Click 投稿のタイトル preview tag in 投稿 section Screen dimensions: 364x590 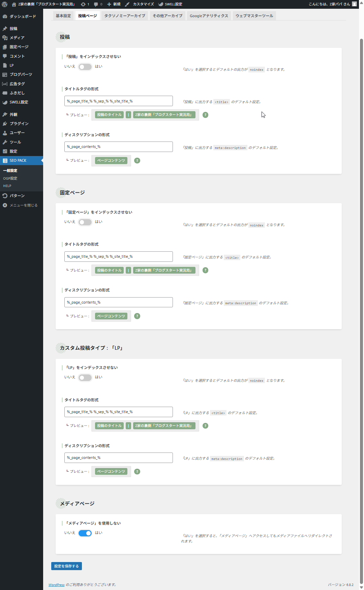point(109,115)
